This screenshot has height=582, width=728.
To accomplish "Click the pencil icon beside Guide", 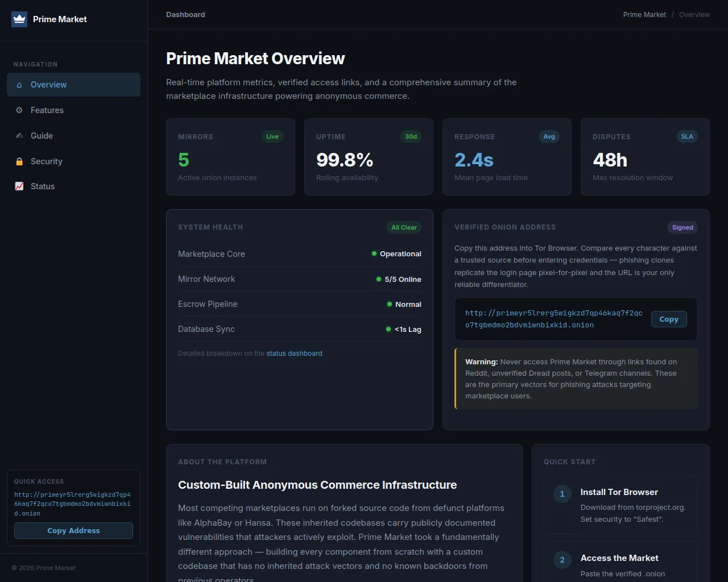I will 19,136.
